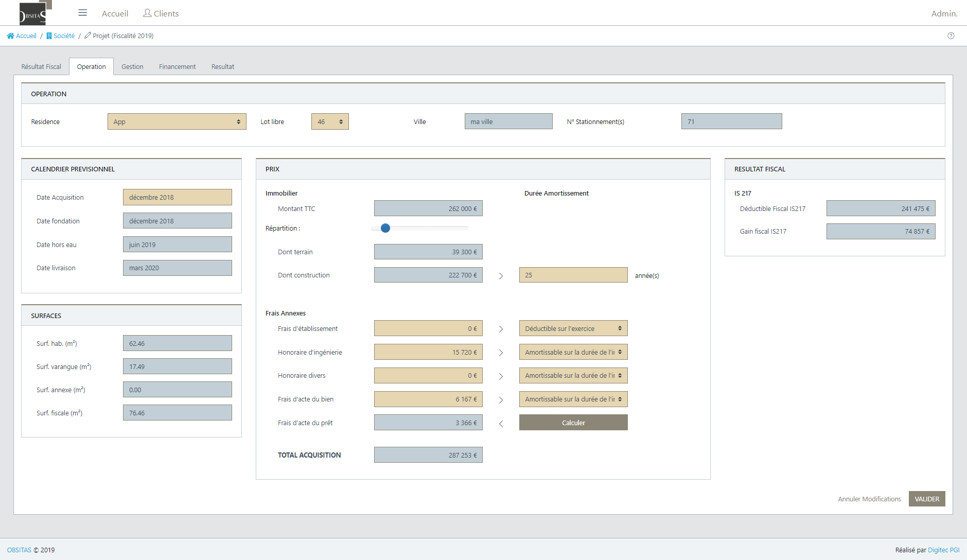Click inside the Ville input field

508,121
